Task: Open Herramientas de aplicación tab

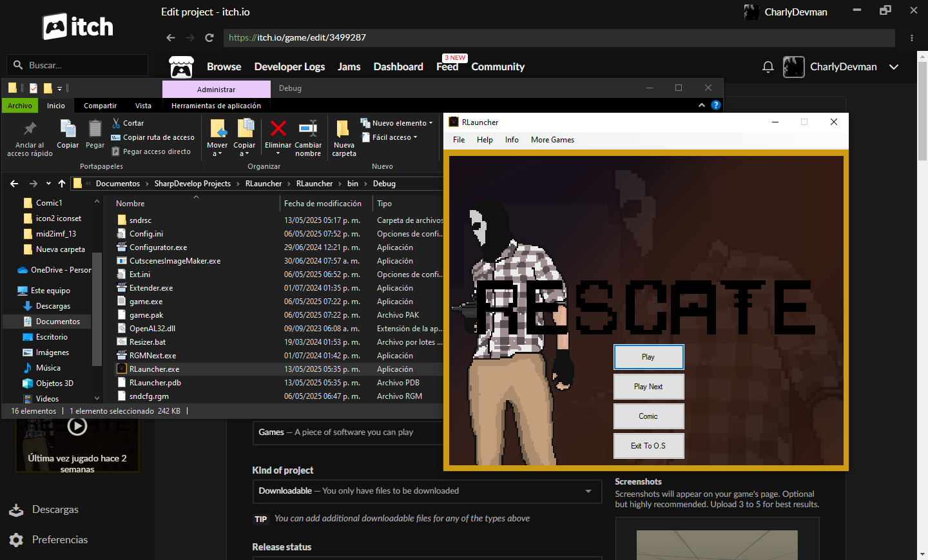Action: point(216,106)
